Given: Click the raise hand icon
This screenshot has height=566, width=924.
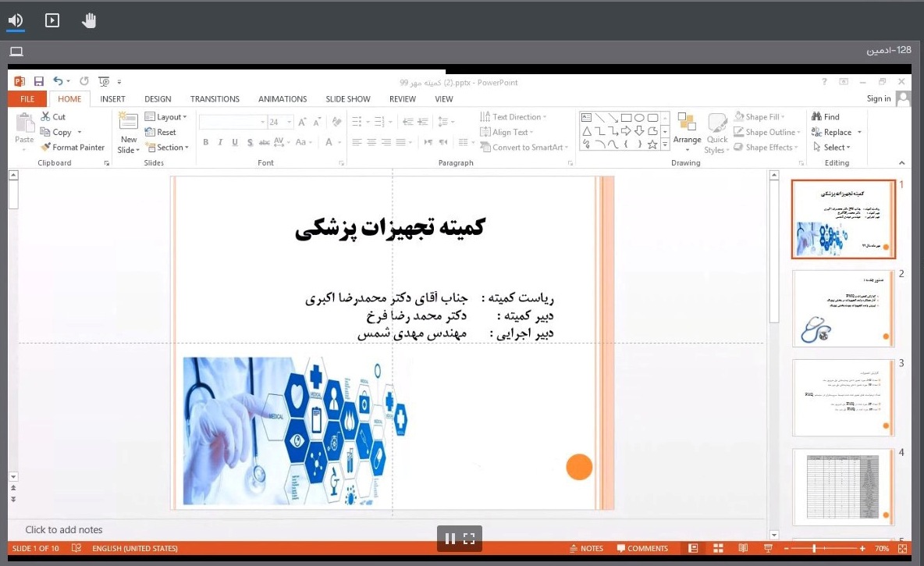Looking at the screenshot, I should 89,20.
